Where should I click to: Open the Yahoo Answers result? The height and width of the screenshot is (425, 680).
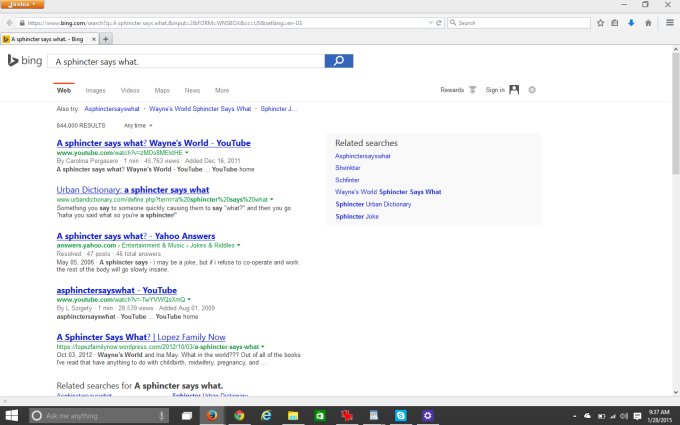[136, 236]
